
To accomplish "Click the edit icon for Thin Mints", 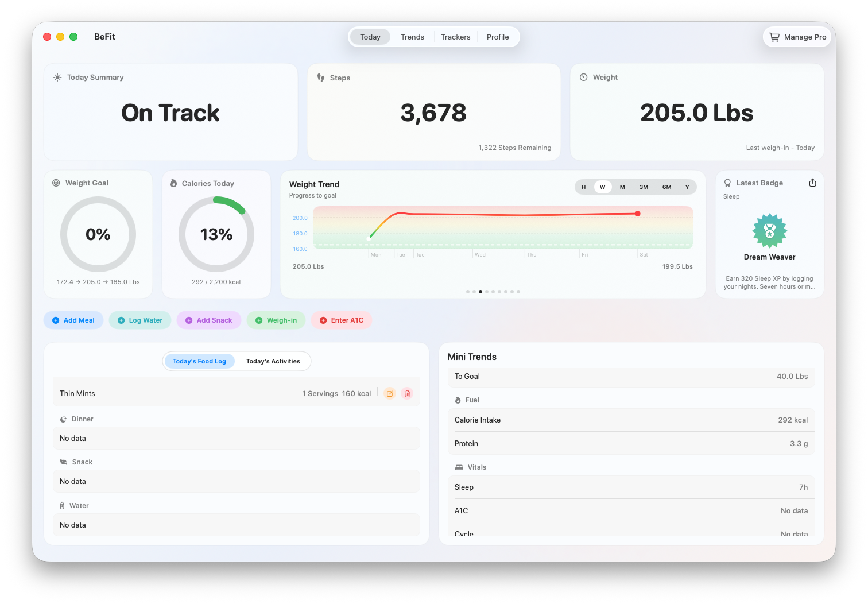I will tap(390, 394).
